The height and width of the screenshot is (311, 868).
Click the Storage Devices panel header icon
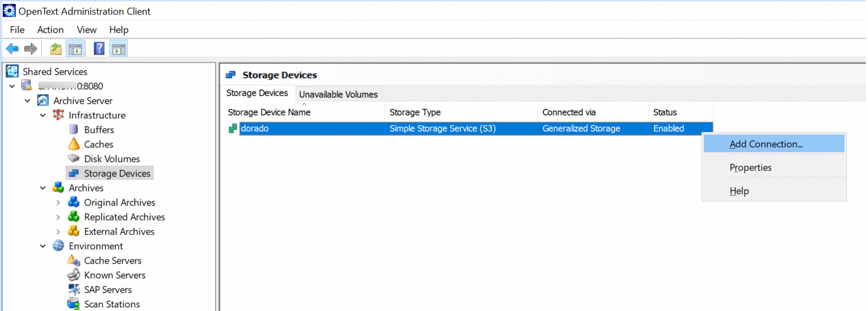[x=231, y=75]
